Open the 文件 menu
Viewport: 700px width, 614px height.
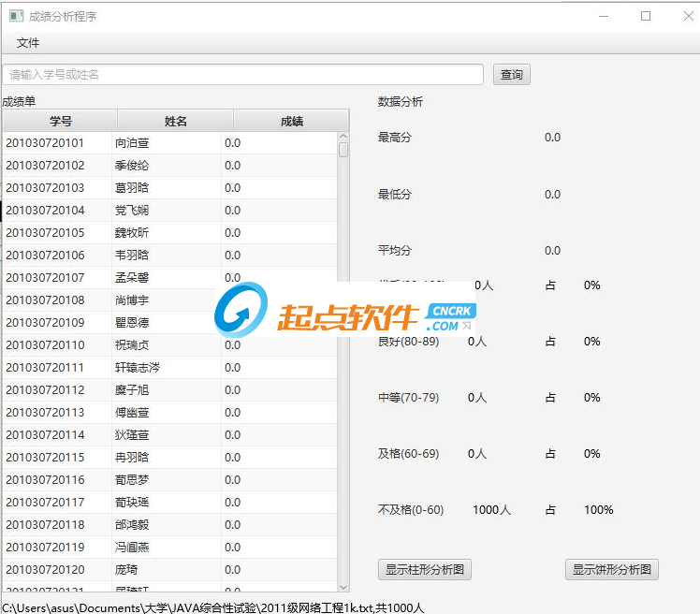pos(28,43)
